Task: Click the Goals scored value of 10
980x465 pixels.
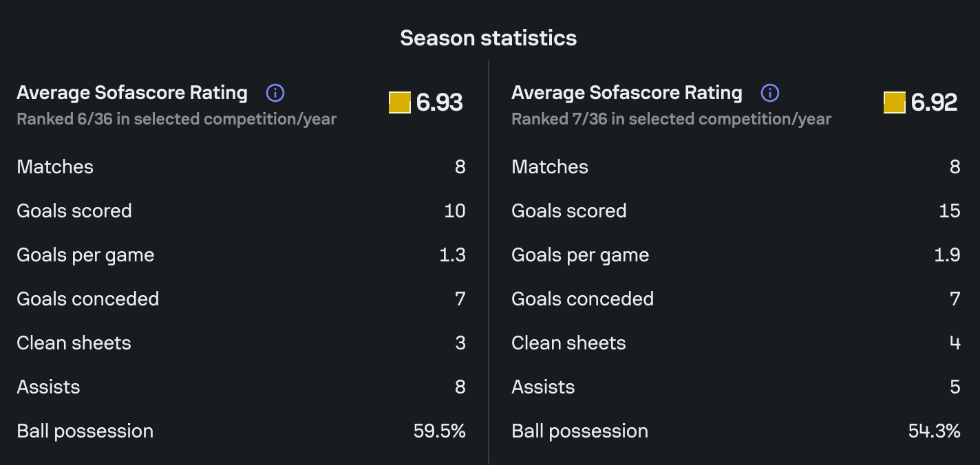Action: click(455, 210)
